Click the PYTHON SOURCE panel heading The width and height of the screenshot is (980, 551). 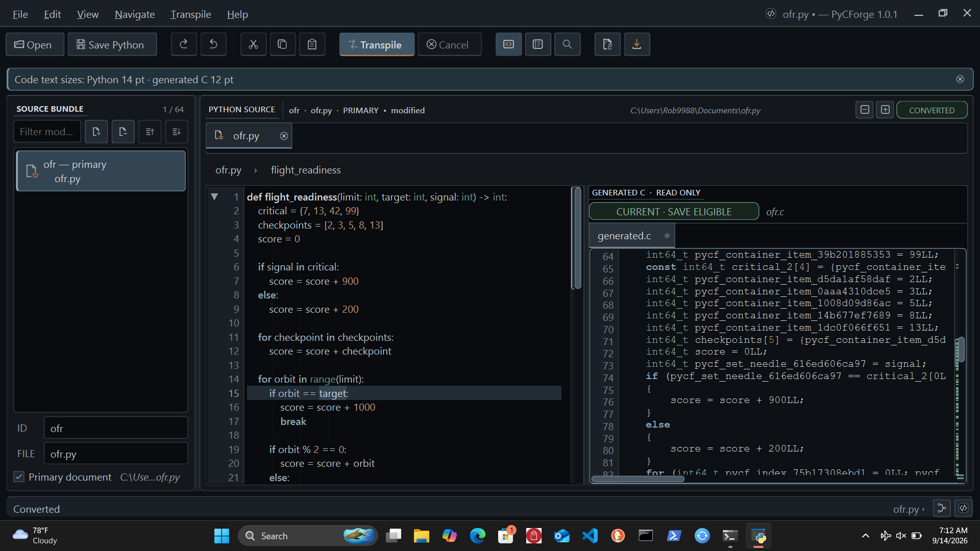[x=241, y=110]
